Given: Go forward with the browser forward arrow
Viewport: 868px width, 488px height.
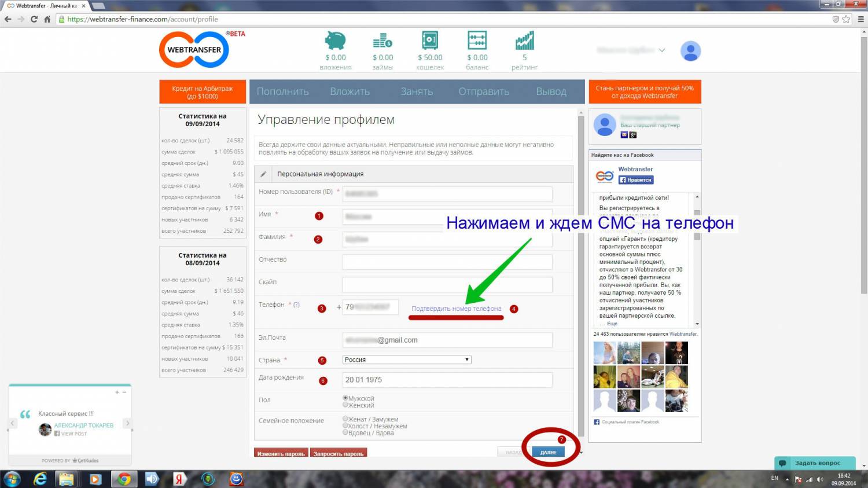Looking at the screenshot, I should point(21,19).
